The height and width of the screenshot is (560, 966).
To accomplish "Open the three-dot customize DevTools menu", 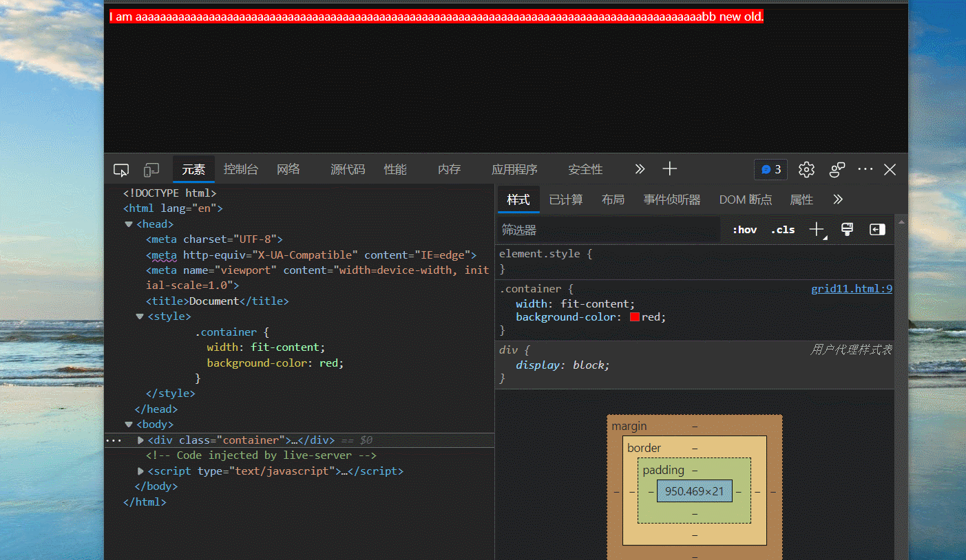I will pos(865,169).
